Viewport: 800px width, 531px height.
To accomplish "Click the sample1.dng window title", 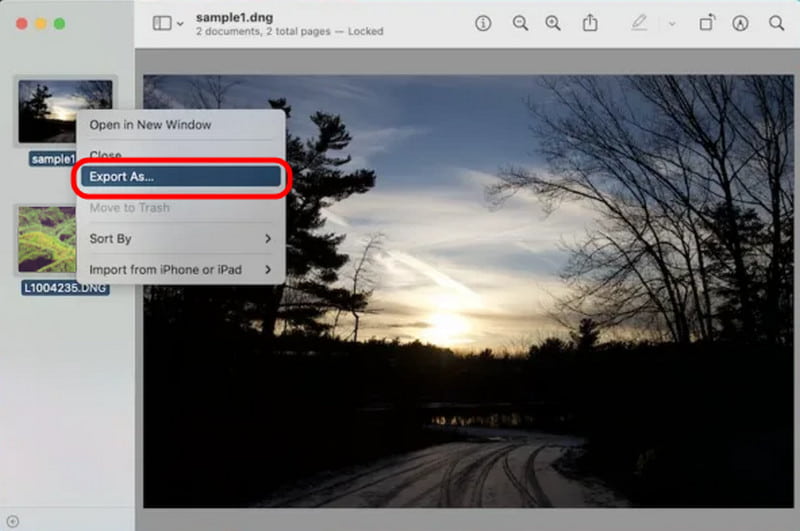I will (x=234, y=17).
